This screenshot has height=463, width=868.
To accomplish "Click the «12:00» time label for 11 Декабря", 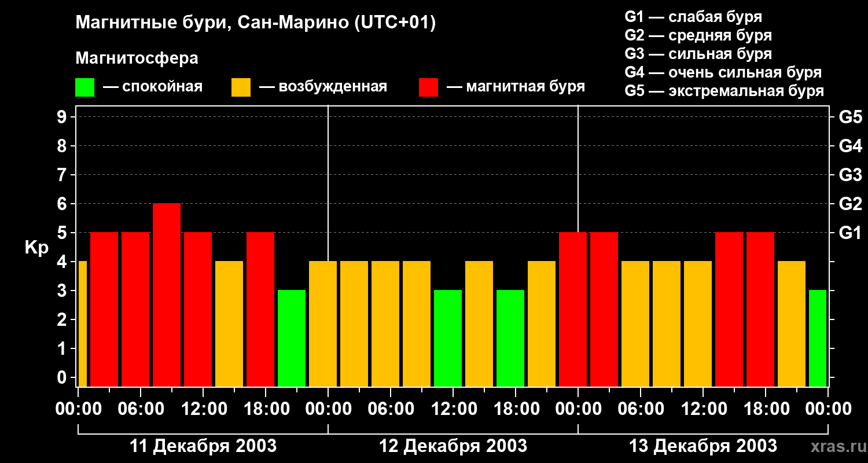I will 203,409.
